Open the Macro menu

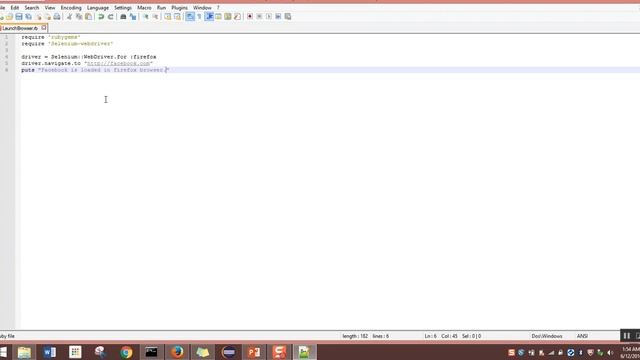[x=144, y=8]
